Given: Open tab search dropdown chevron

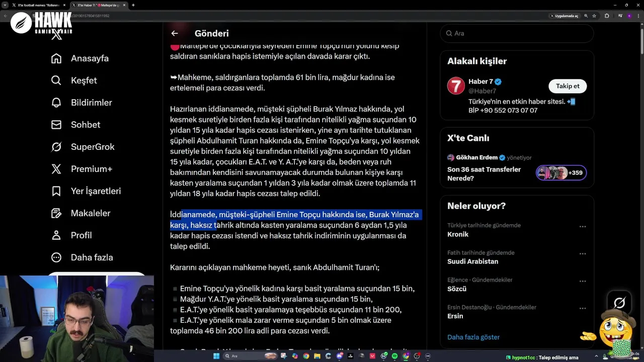Looking at the screenshot, I should [5, 5].
